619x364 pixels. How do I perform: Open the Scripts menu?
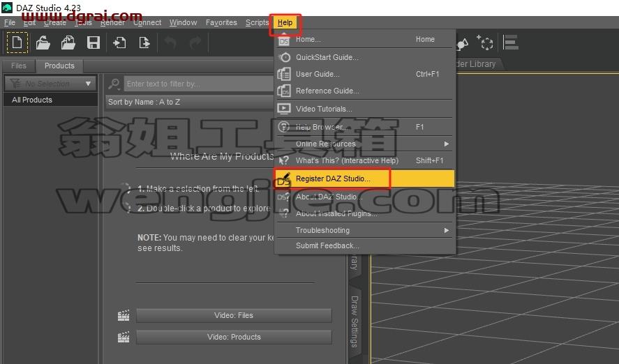(x=257, y=23)
